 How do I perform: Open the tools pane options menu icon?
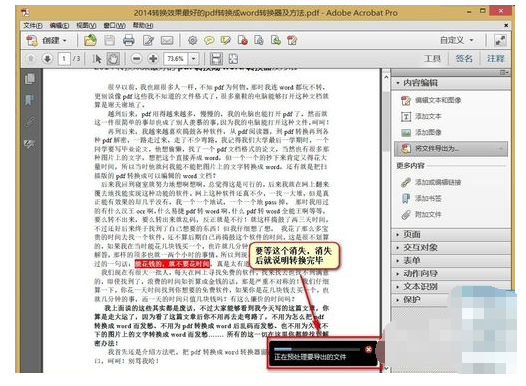(x=504, y=72)
